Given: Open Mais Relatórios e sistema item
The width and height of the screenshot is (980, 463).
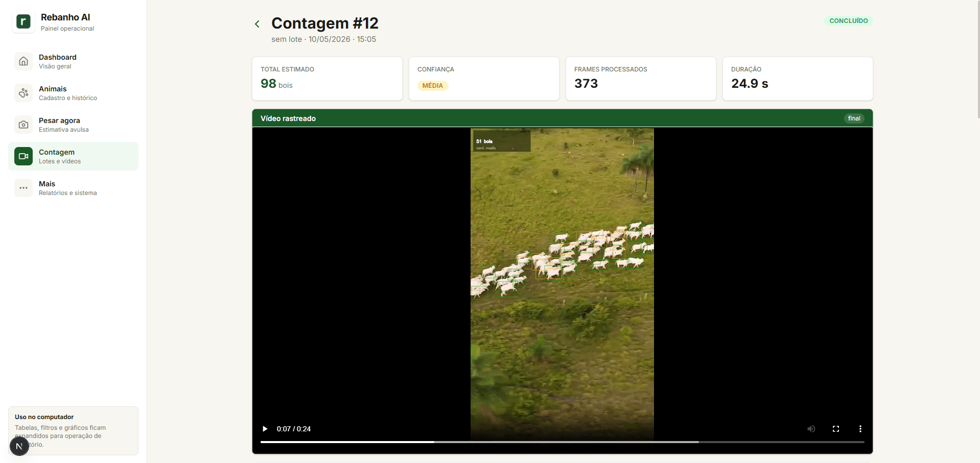Looking at the screenshot, I should [x=73, y=188].
